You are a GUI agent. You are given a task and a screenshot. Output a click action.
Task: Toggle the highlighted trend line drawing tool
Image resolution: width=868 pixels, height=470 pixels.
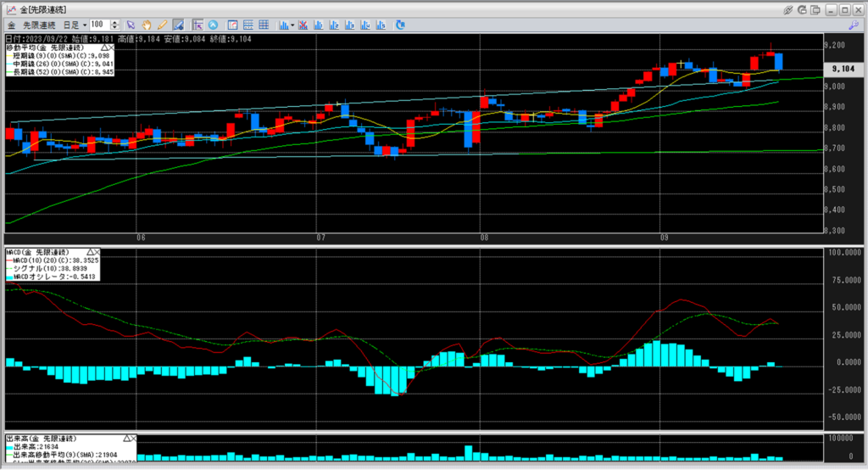pyautogui.click(x=179, y=25)
